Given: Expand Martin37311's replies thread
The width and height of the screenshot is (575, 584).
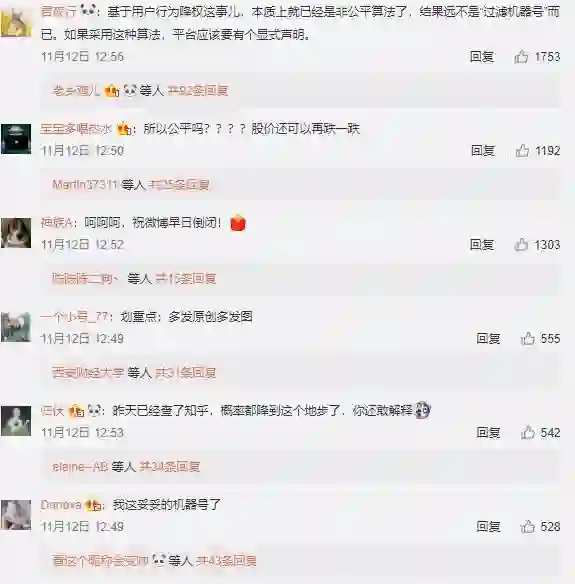Looking at the screenshot, I should [x=178, y=184].
